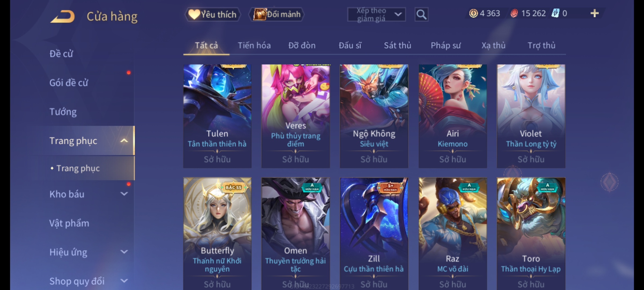Open the search magnifier icon
The image size is (644, 290).
(x=421, y=14)
